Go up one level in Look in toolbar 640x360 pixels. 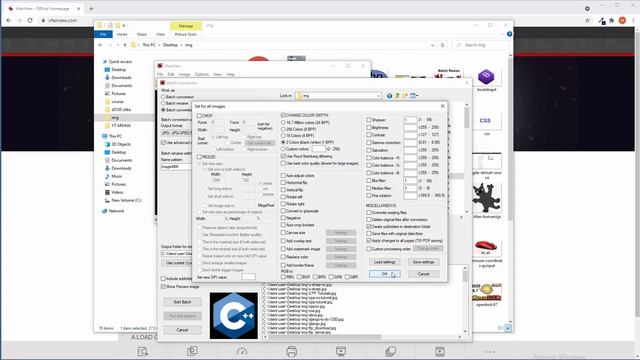click(397, 96)
